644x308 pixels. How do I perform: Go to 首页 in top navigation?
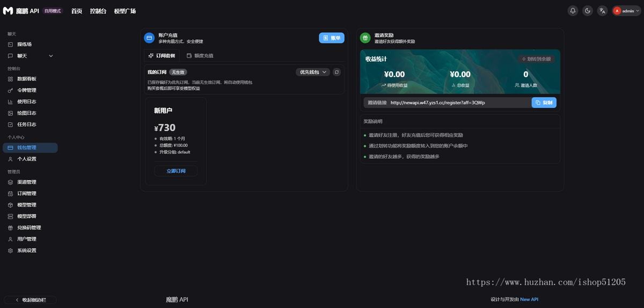coord(77,11)
